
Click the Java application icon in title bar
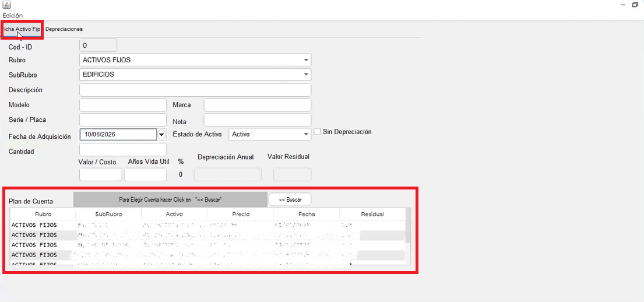[x=6, y=5]
